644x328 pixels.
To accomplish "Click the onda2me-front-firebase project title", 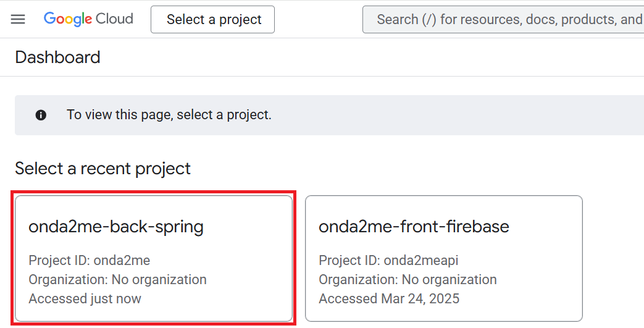I will pyautogui.click(x=414, y=227).
